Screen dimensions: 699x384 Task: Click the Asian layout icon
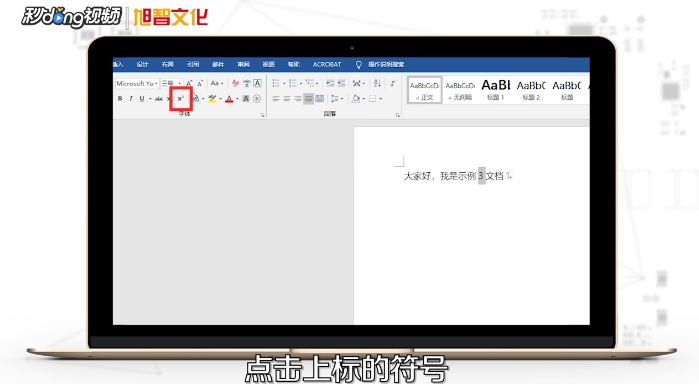[357, 83]
